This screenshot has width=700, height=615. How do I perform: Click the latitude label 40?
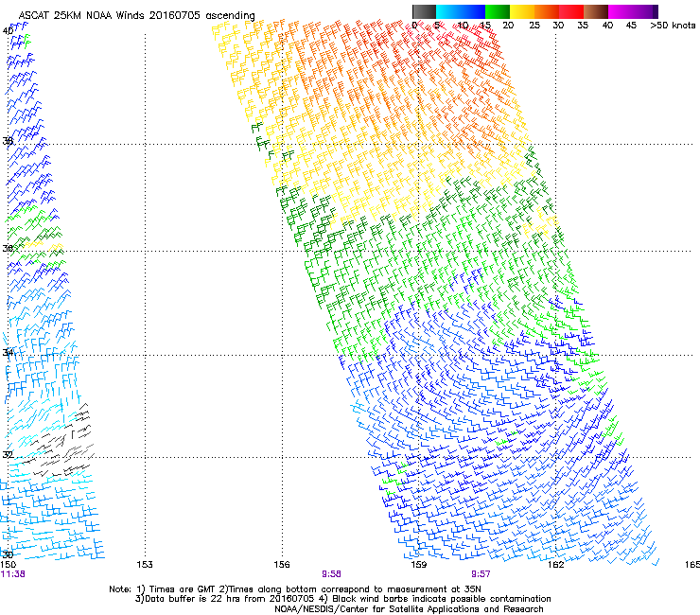pos(8,31)
